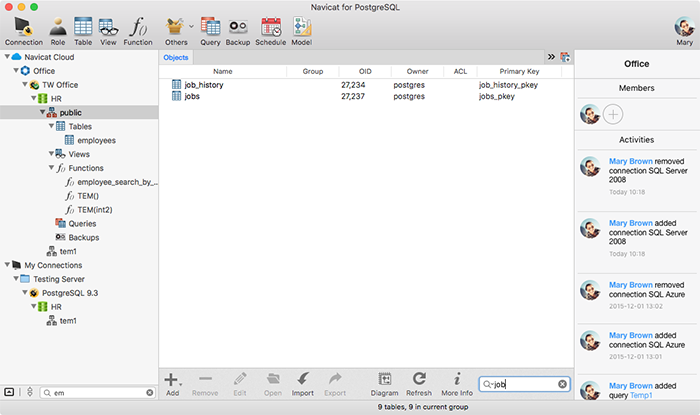Click Mary's profile avatar in toolbar
Screen dimensions: 700x415
[684, 27]
